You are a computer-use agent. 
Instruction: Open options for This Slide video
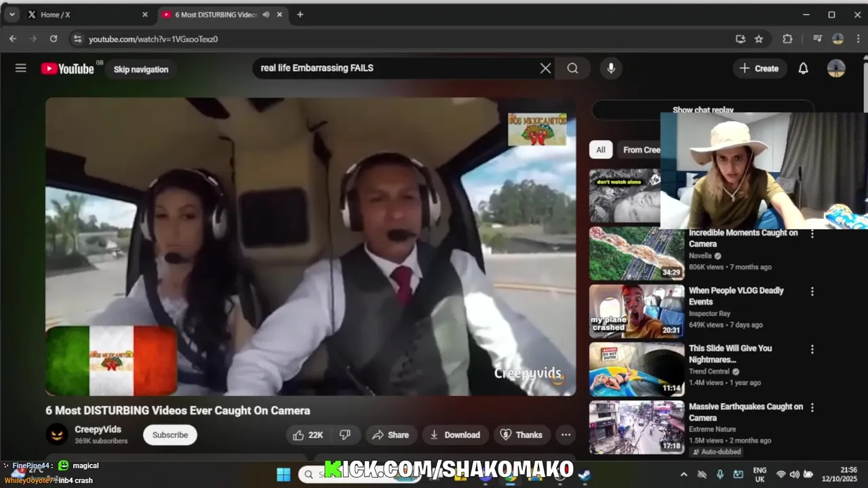point(812,349)
